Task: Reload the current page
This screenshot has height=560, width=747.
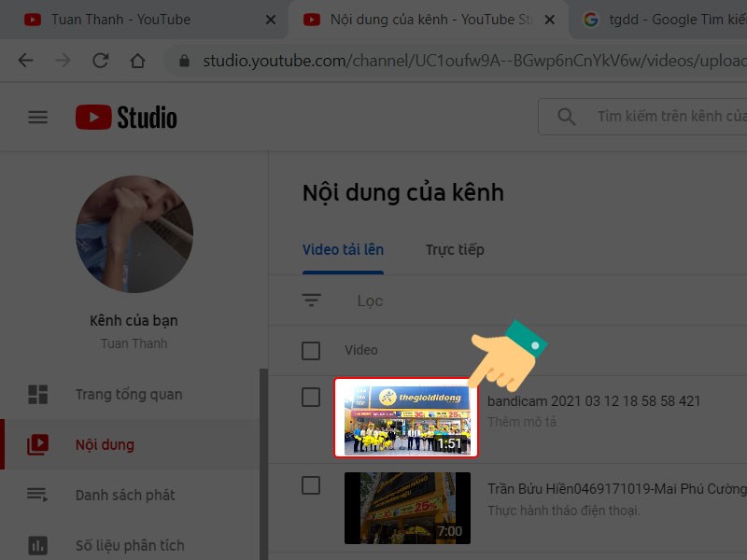Action: coord(101,61)
